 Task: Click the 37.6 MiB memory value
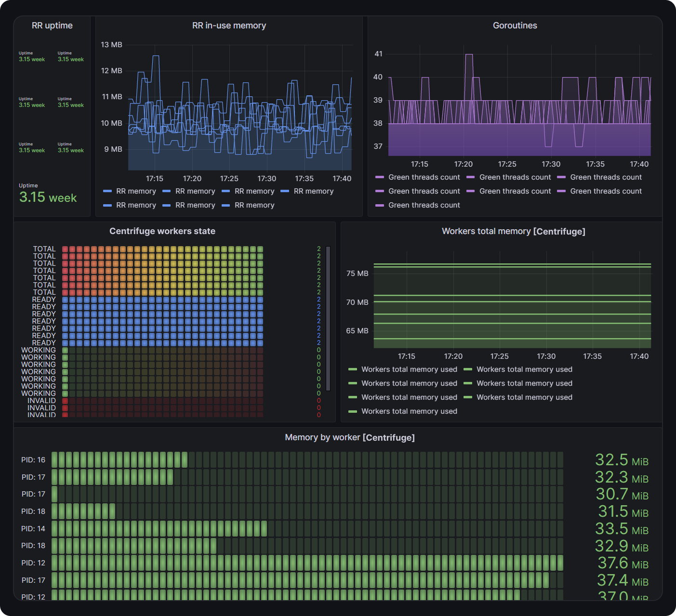pos(623,564)
